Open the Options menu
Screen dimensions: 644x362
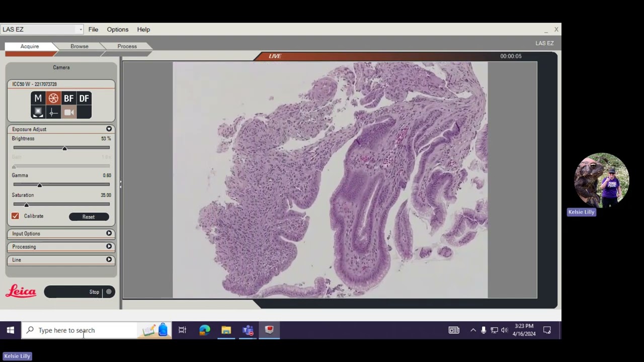click(x=117, y=30)
